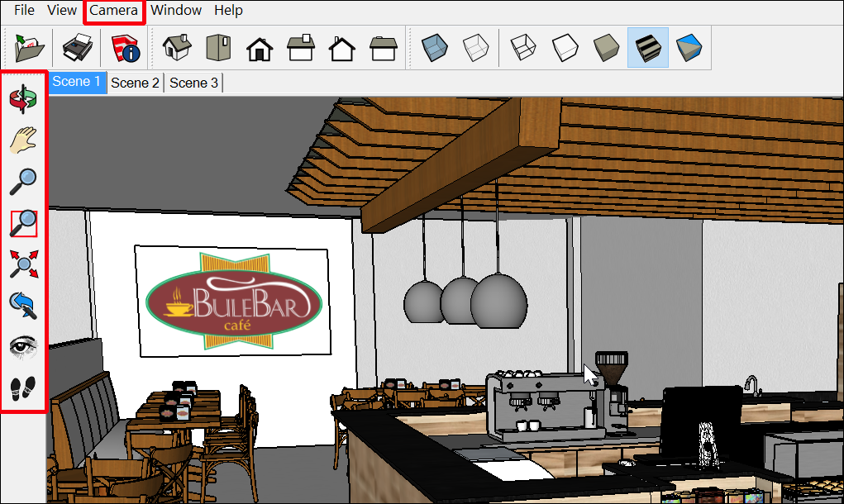Go back to the Previous view
This screenshot has width=844, height=504.
(23, 304)
